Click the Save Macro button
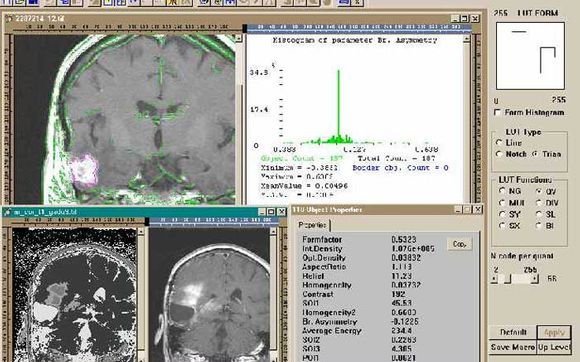Screen dimensions: 580x362 click(513, 347)
